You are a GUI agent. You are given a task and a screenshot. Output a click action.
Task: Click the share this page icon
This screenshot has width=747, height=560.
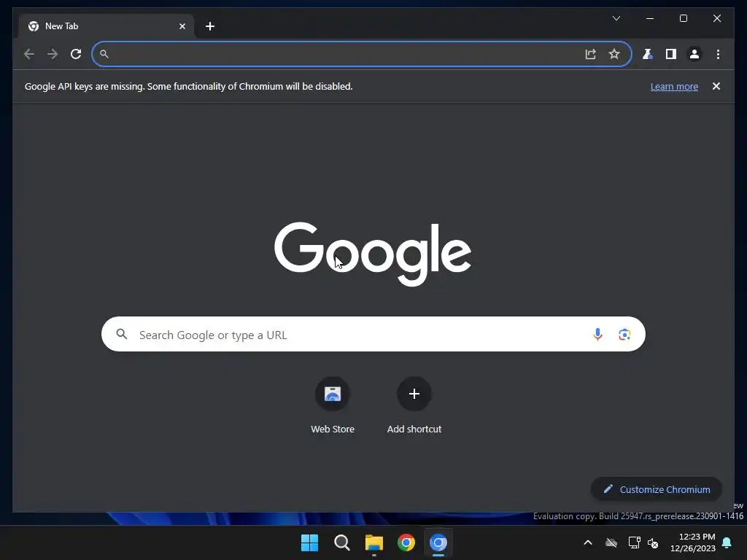pyautogui.click(x=591, y=54)
